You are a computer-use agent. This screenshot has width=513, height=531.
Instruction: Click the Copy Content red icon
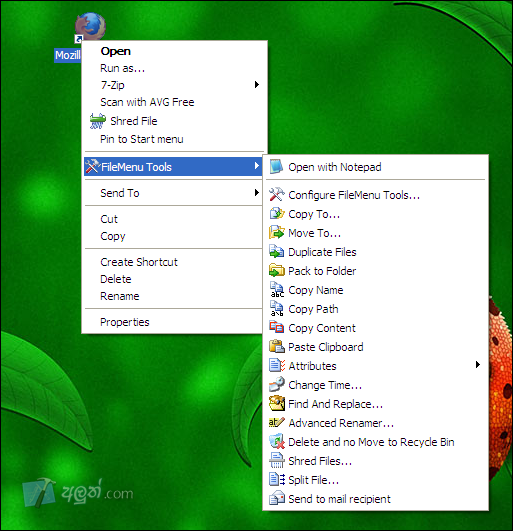(277, 327)
